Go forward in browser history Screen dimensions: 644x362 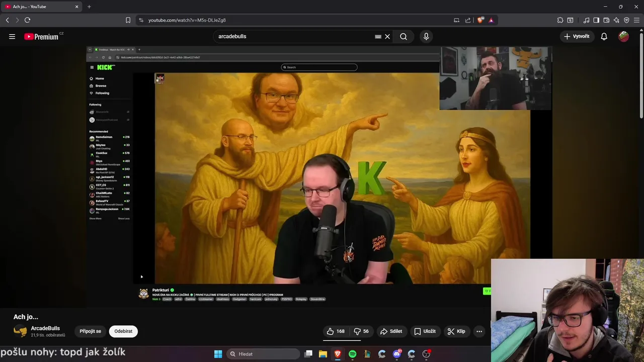click(17, 20)
